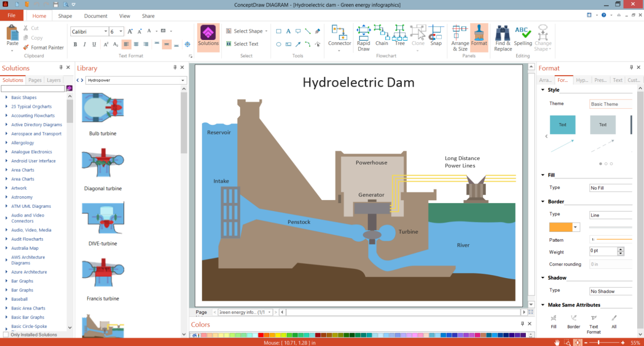Select the text tool in Tools

288,31
